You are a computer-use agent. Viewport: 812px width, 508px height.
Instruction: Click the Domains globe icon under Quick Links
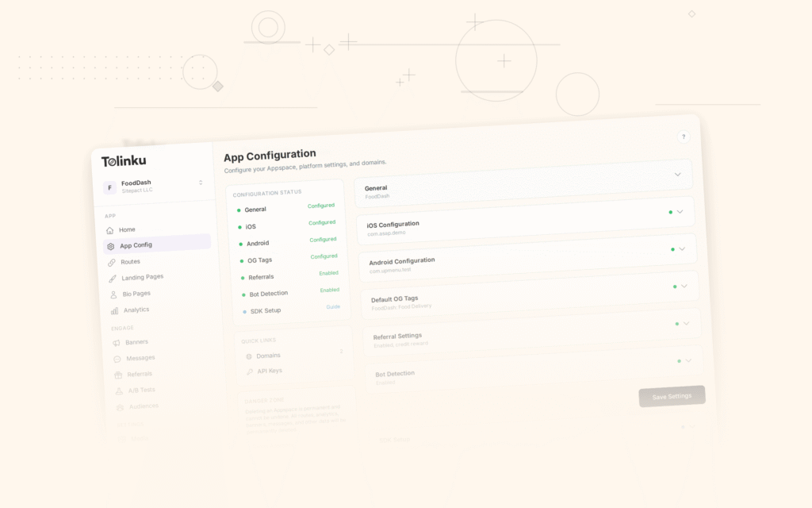click(247, 355)
